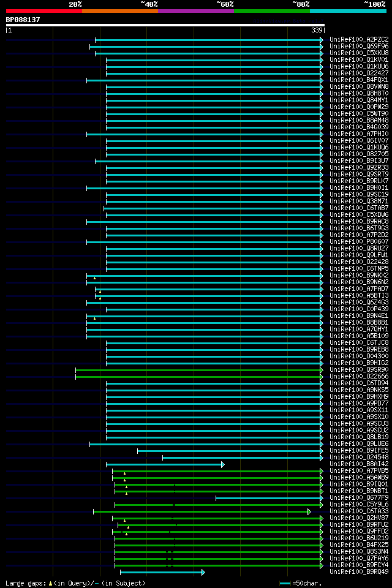Click the red ~20% identity legend segment

(44, 11)
